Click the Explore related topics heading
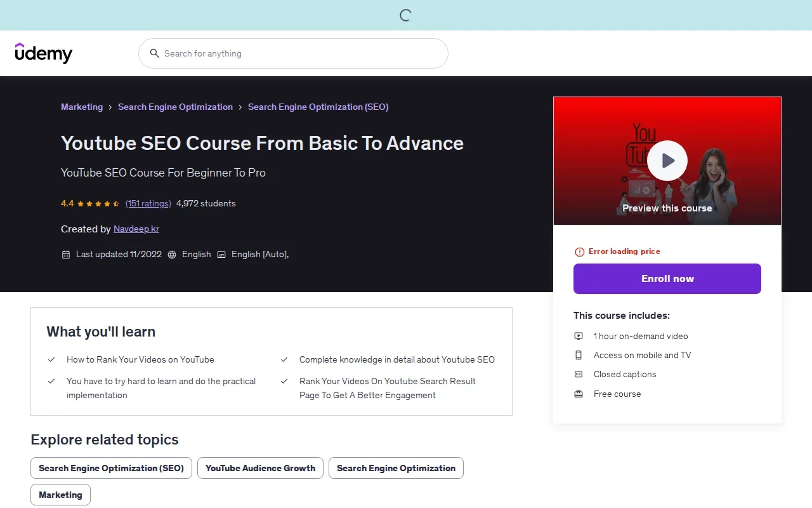This screenshot has width=812, height=508. 105,439
